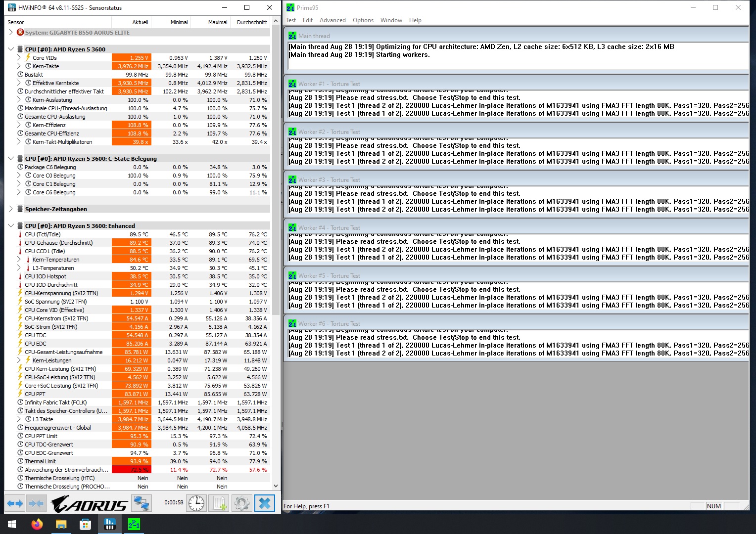Click the Durchschnitt column header

250,22
